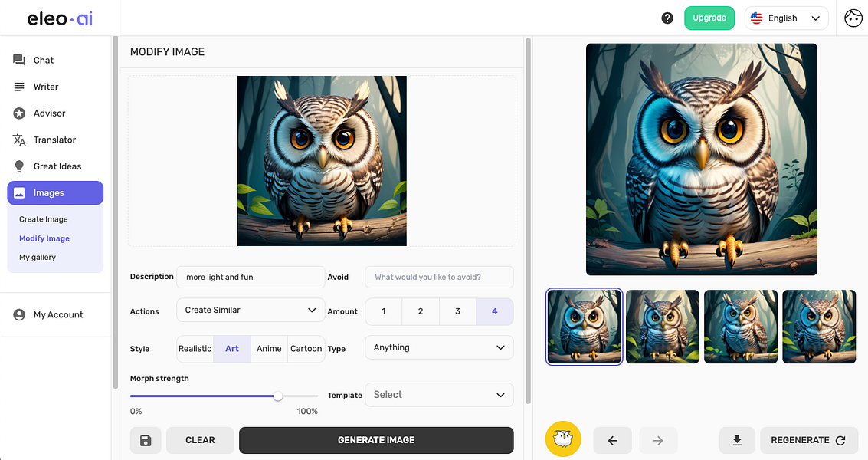Select the fourth owl result thumbnail
Screen dimensions: 868x460
819,327
